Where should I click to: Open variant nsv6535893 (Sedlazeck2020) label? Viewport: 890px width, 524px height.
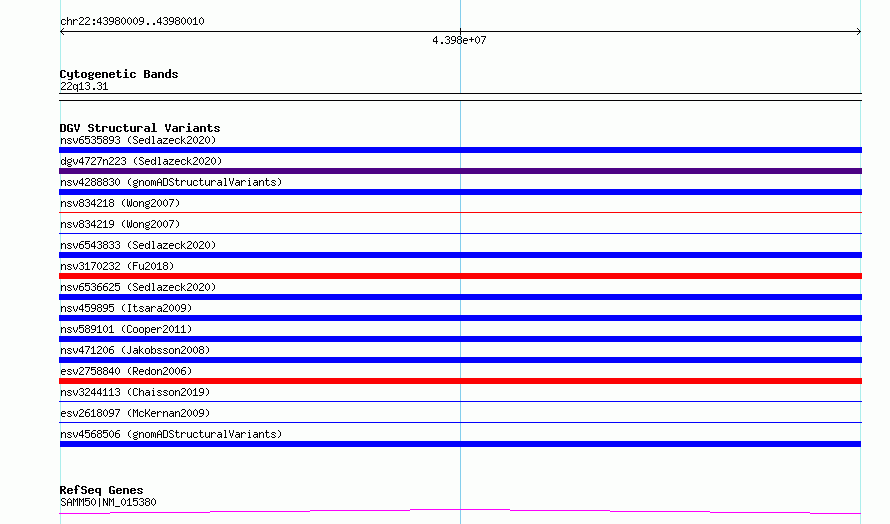coord(138,140)
